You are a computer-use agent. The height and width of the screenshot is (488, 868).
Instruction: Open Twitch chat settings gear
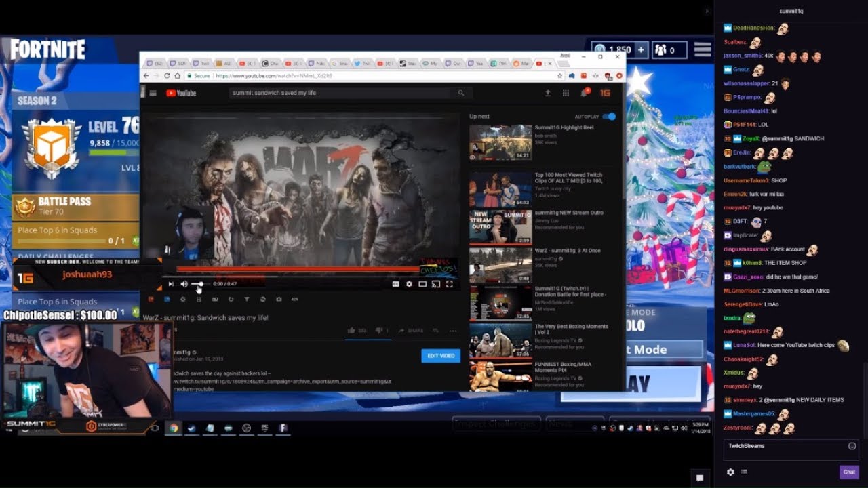coord(730,472)
